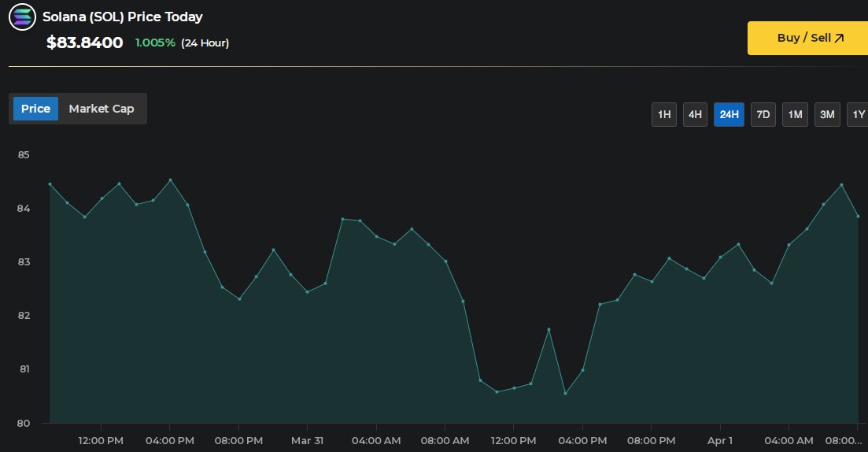Choose the 4H time range

pyautogui.click(x=695, y=115)
